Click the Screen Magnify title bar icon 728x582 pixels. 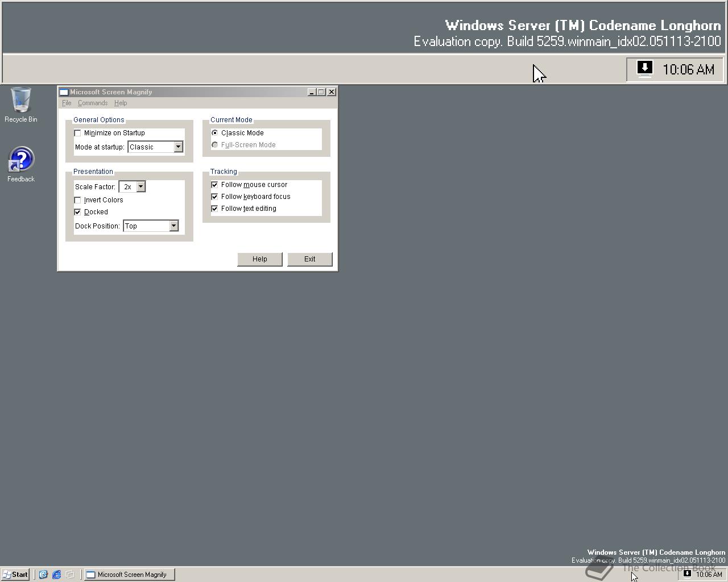point(64,92)
